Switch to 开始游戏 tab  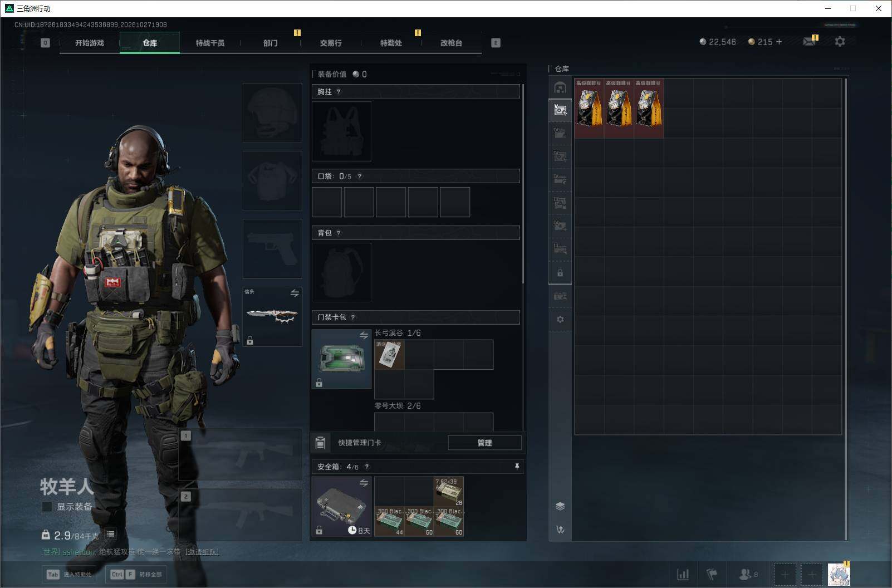point(90,43)
